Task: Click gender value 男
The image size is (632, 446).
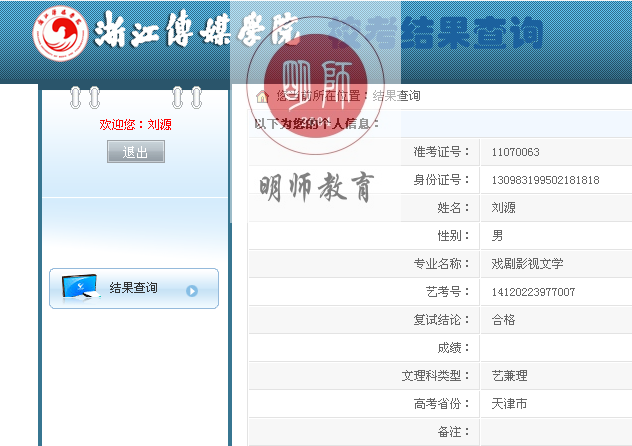Action: coord(497,235)
